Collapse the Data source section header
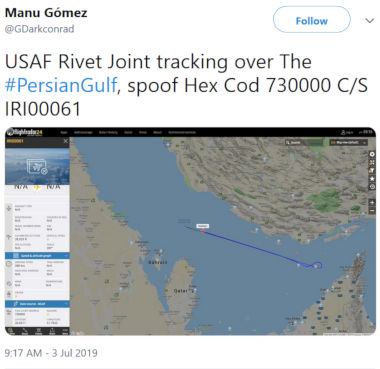380x369 pixels. [37, 304]
